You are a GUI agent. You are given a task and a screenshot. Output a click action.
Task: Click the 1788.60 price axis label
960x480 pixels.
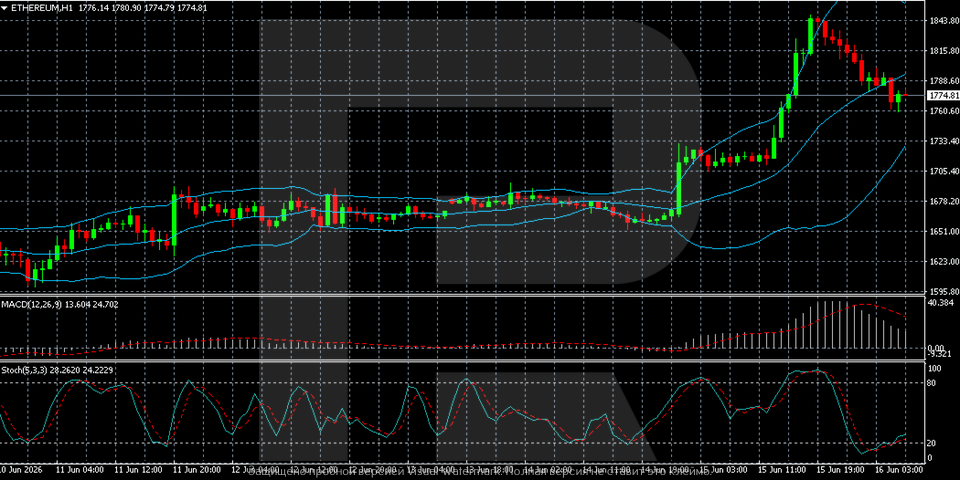943,81
